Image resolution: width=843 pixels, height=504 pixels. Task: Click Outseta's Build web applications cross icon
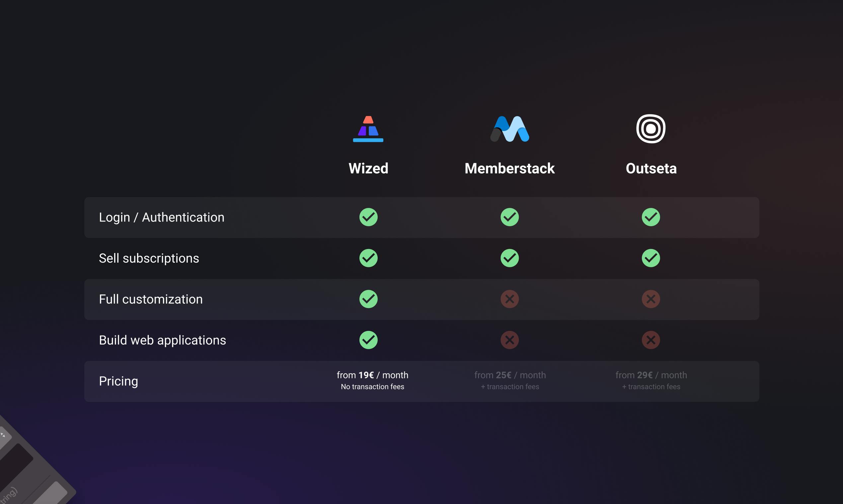pos(651,340)
